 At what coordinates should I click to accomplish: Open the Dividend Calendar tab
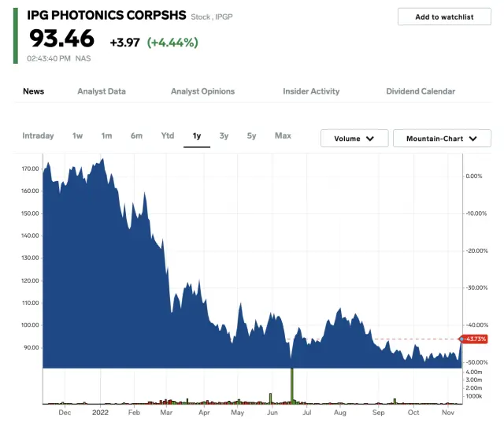[x=421, y=91]
